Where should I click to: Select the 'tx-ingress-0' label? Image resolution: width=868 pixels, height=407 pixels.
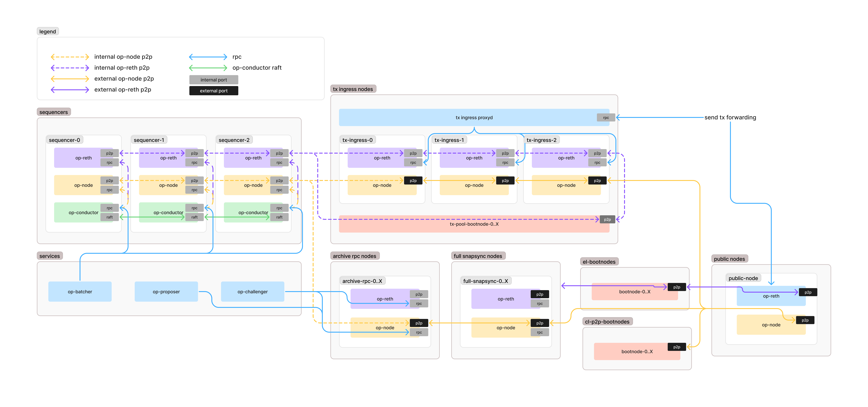pos(357,140)
